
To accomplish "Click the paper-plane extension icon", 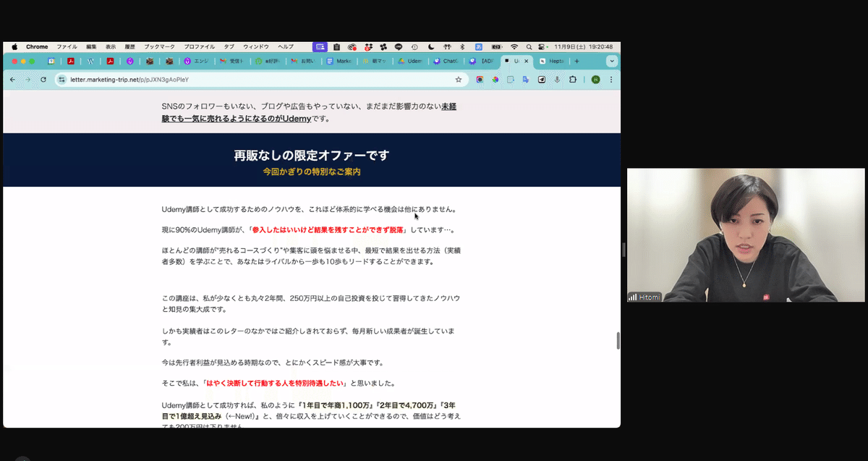I will 542,80.
